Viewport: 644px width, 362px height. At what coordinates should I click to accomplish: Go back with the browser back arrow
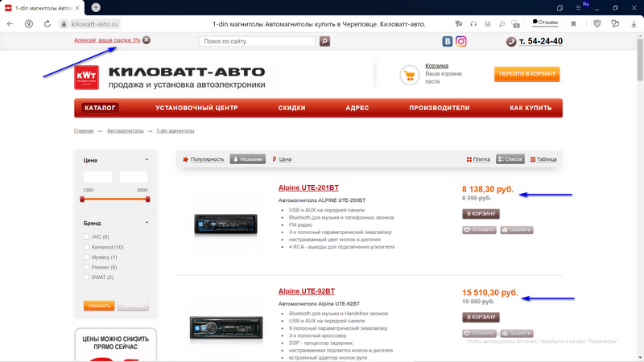[10, 24]
